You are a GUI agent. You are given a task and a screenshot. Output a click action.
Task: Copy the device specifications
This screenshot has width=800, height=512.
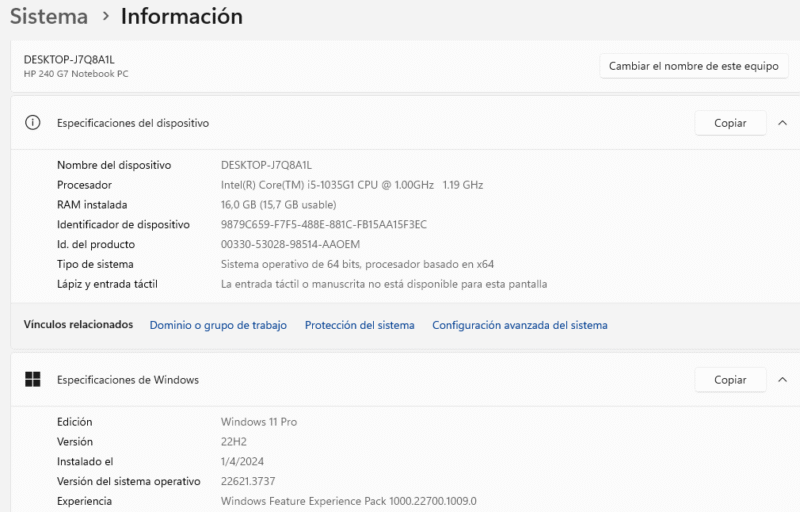[730, 123]
